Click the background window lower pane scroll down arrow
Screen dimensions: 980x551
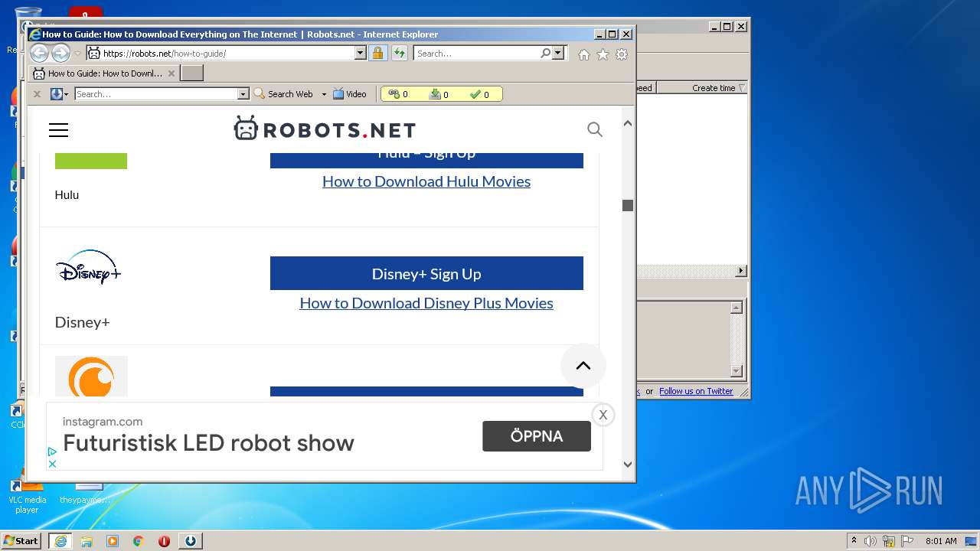point(736,371)
